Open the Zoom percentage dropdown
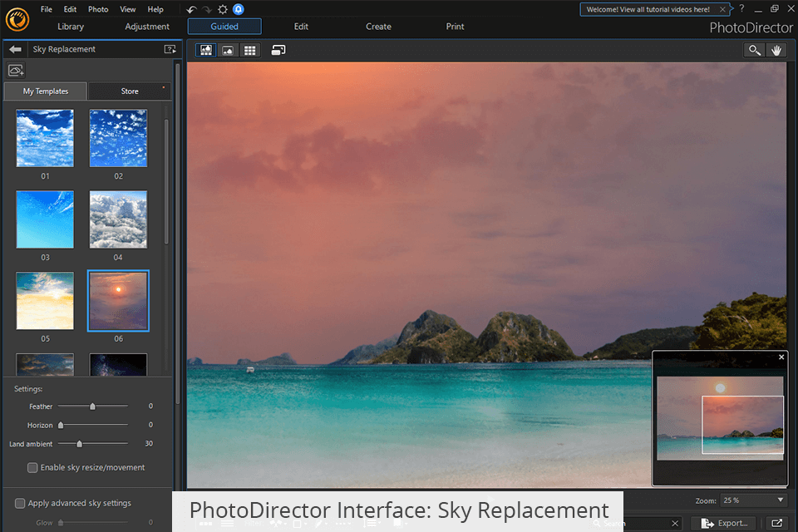 754,500
